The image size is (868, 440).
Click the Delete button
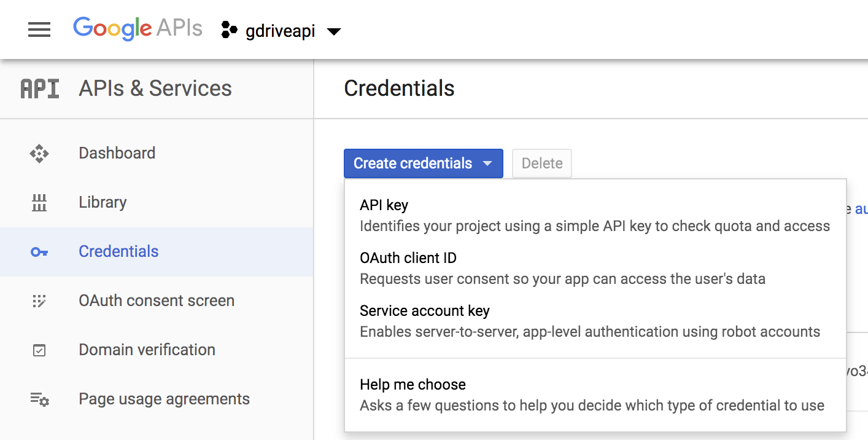click(542, 163)
